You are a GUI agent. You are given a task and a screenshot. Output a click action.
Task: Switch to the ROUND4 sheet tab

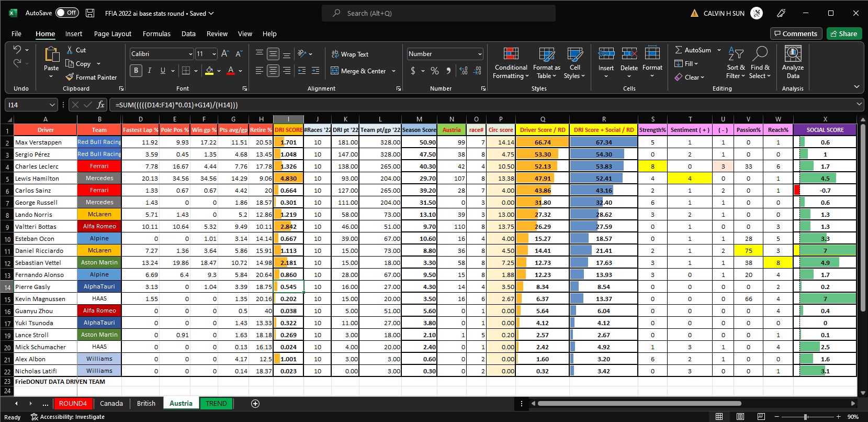click(x=73, y=403)
